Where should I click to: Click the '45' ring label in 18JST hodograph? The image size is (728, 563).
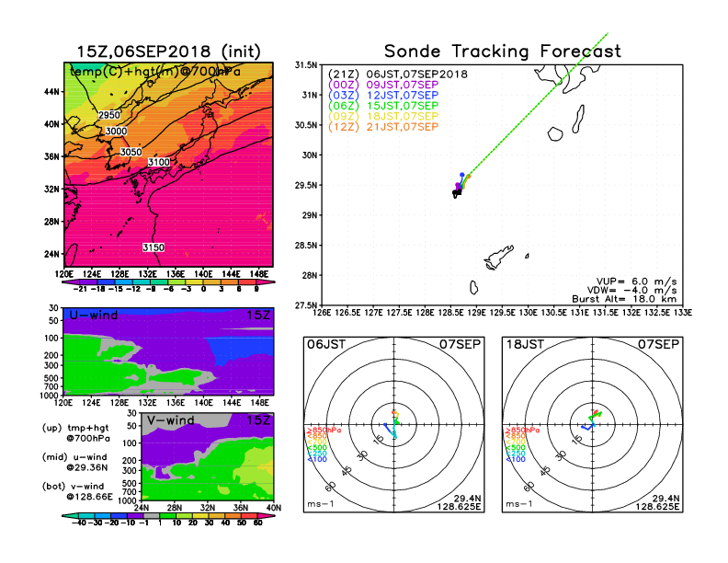click(545, 470)
